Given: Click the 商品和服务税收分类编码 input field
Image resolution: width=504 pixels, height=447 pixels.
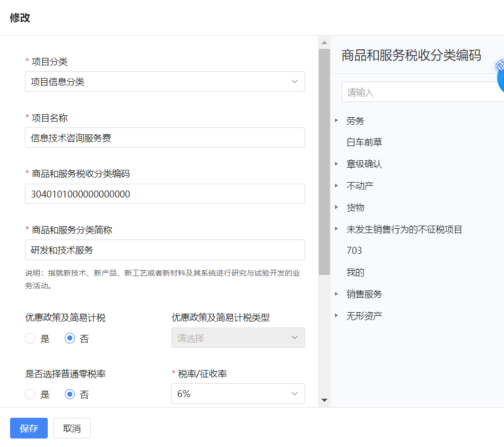Looking at the screenshot, I should (165, 194).
